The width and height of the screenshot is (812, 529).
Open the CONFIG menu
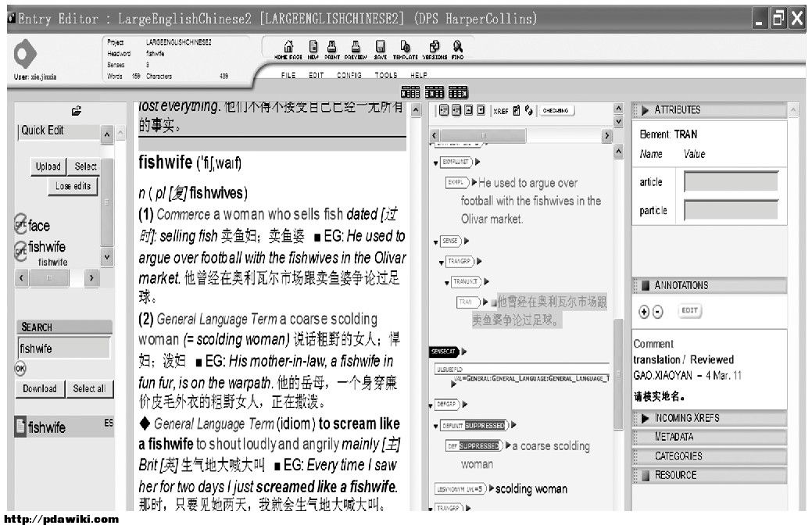point(349,75)
